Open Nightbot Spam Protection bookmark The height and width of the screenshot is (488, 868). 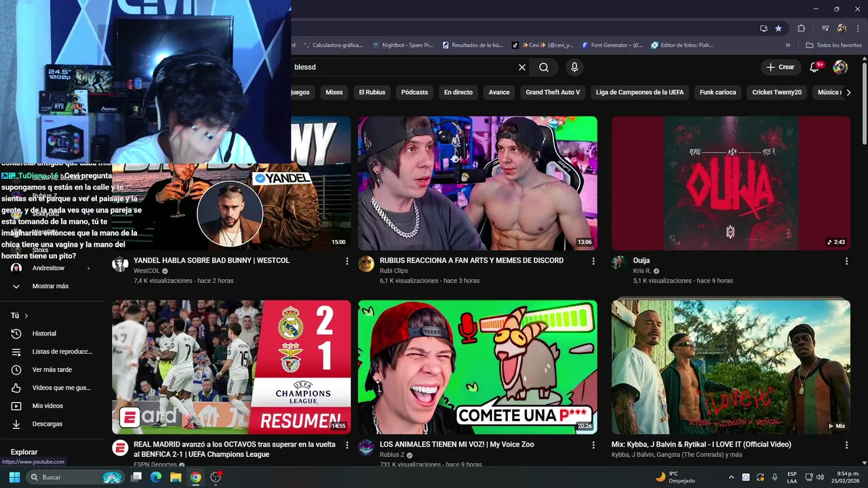click(x=403, y=45)
